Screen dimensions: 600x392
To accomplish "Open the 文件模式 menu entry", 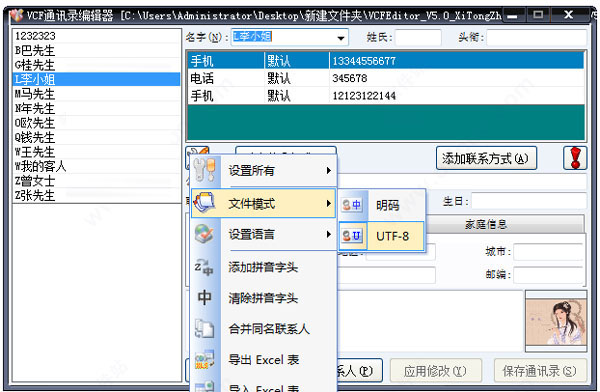I will coord(263,203).
